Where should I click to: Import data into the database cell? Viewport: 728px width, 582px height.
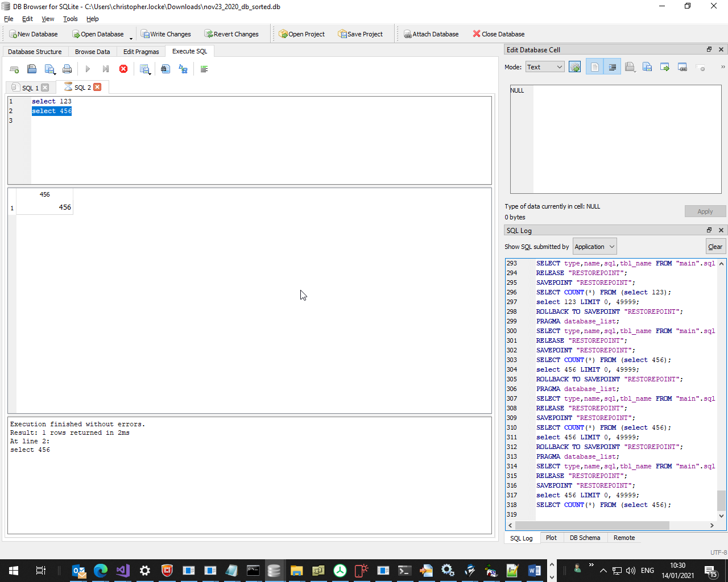[630, 66]
